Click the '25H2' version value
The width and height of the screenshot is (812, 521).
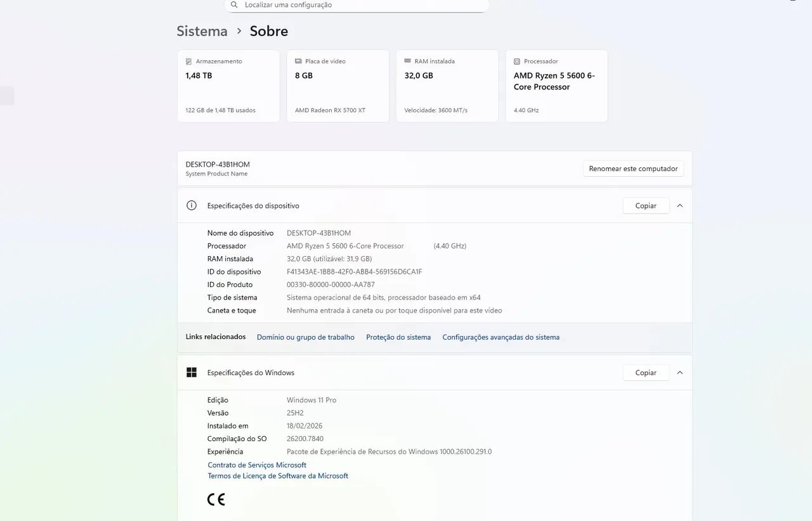tap(295, 413)
